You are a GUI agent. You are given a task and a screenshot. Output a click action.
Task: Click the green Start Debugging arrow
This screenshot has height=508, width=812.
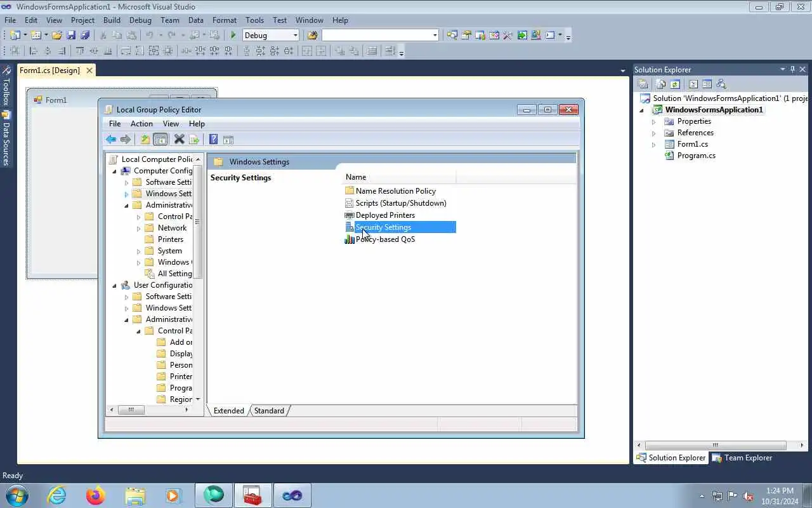[x=233, y=36]
